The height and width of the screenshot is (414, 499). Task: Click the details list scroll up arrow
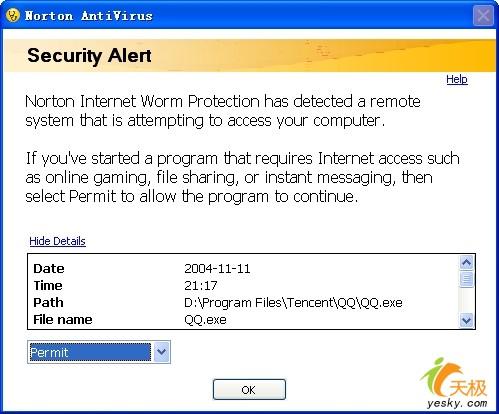click(466, 263)
